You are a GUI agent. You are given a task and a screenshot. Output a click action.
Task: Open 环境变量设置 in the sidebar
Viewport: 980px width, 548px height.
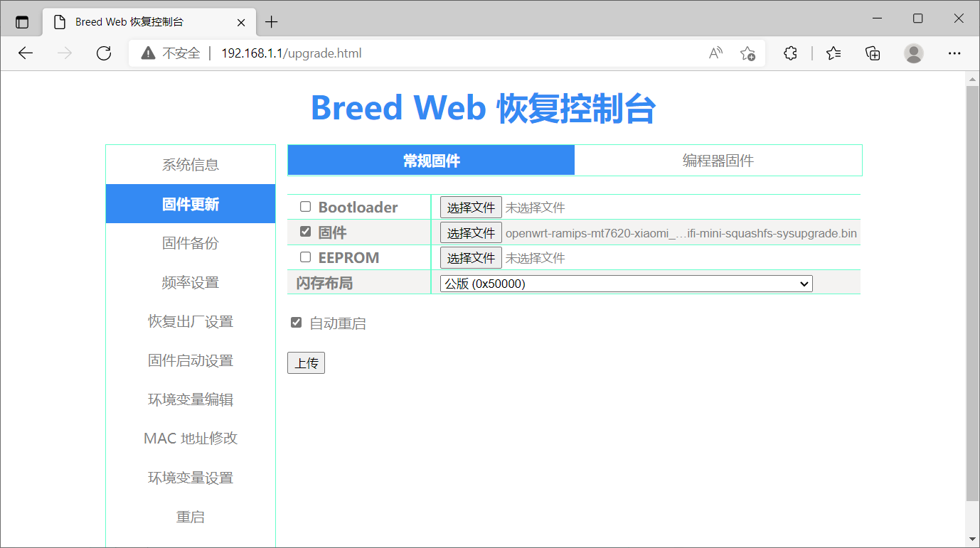191,478
